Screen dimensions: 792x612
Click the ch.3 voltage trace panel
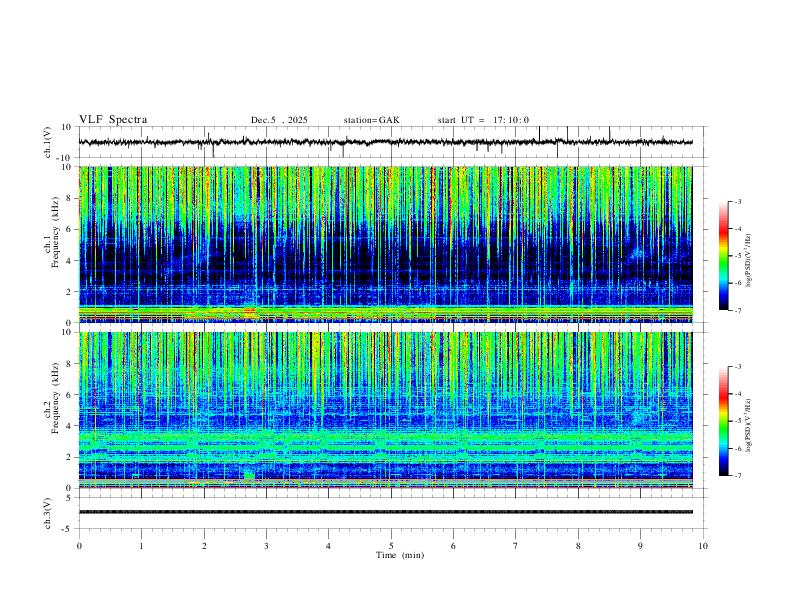392,513
